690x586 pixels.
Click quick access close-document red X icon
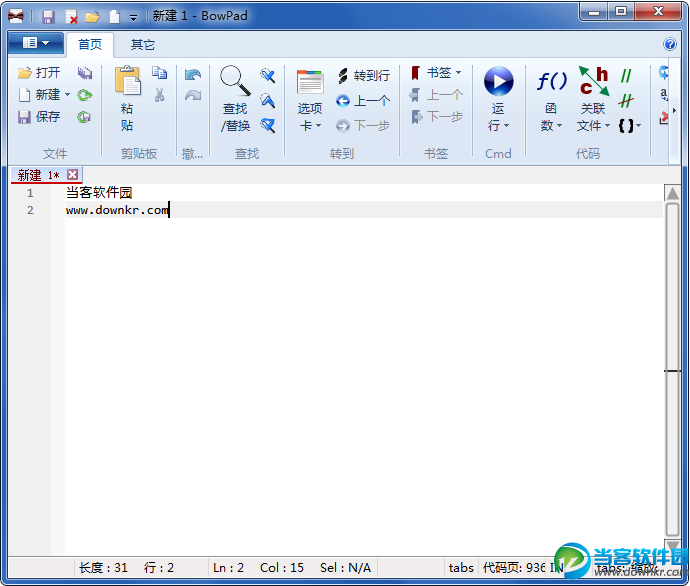click(x=71, y=17)
